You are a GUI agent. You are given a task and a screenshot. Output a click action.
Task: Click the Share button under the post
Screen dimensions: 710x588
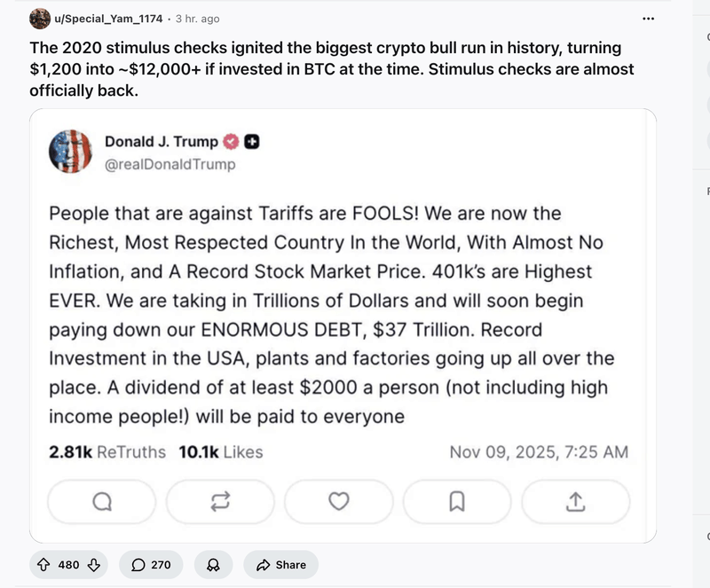pyautogui.click(x=280, y=565)
